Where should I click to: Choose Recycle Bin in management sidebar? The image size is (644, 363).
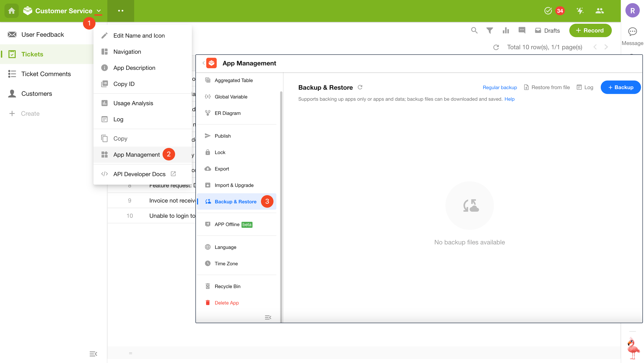click(227, 286)
